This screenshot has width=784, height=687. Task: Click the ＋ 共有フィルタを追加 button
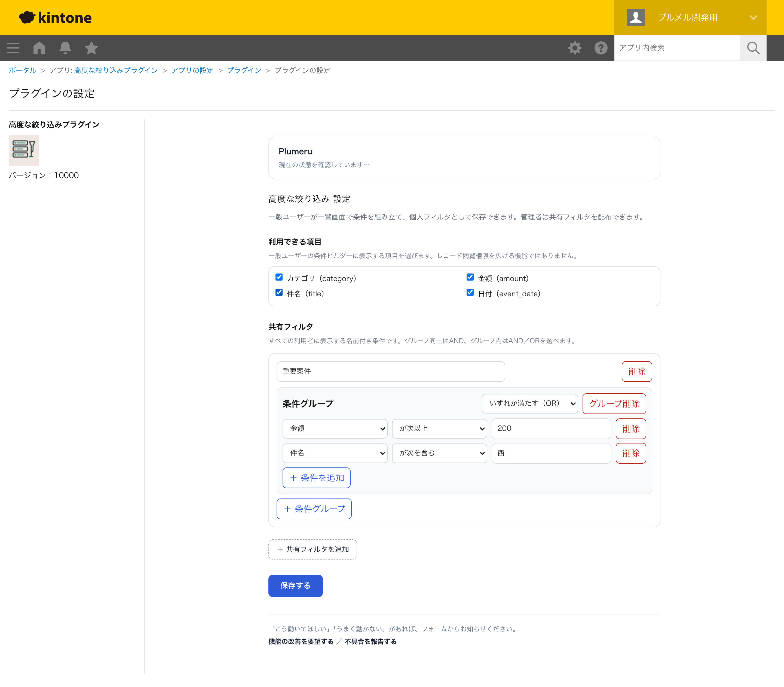click(x=313, y=549)
